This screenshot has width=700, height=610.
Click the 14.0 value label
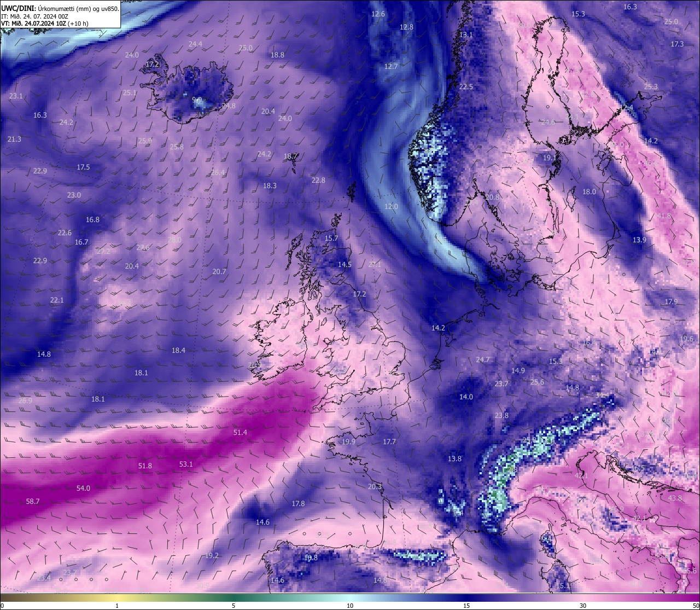(466, 397)
